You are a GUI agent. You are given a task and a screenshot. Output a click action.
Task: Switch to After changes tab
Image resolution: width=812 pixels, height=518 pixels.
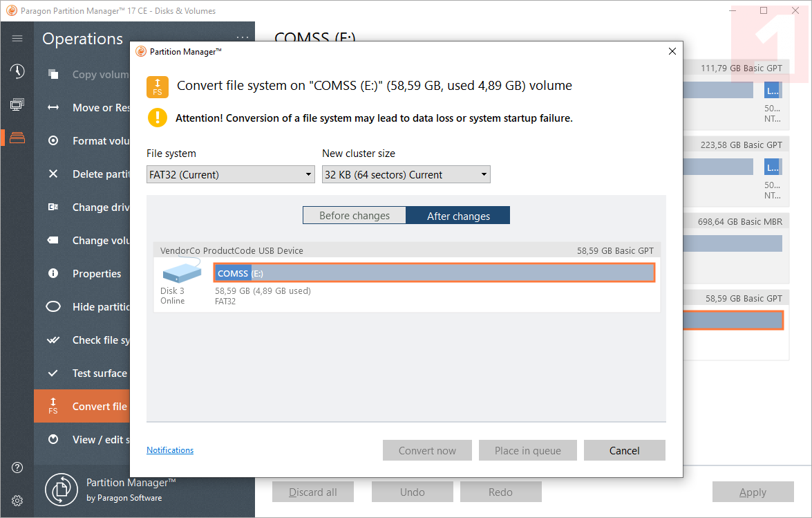click(458, 216)
